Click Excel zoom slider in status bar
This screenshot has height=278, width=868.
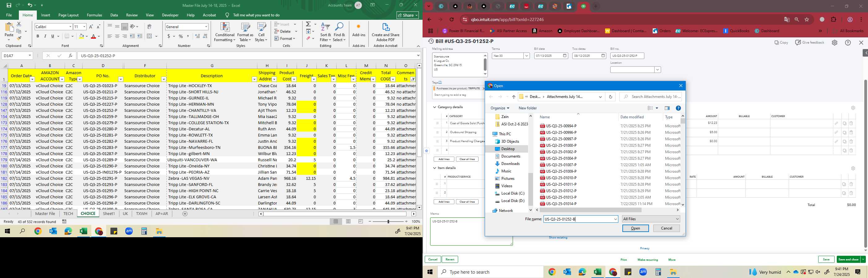tap(388, 221)
